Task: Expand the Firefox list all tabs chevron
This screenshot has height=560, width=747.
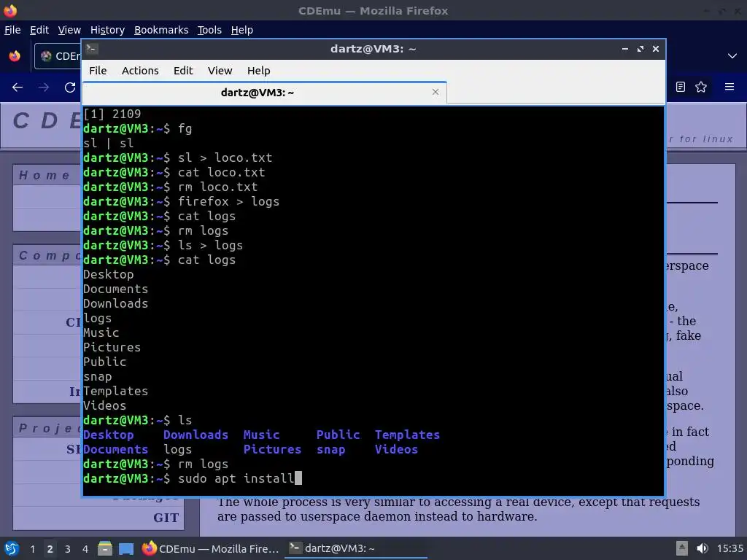Action: [x=732, y=56]
